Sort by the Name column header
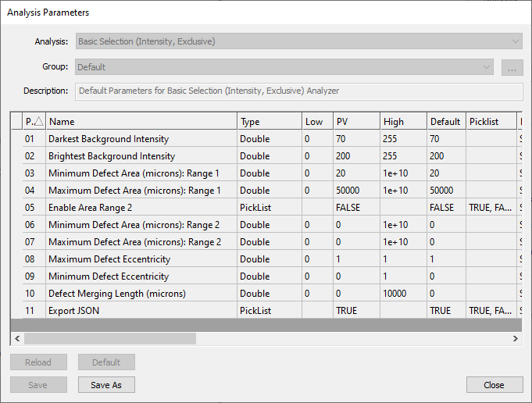This screenshot has height=403, width=532. pyautogui.click(x=141, y=122)
